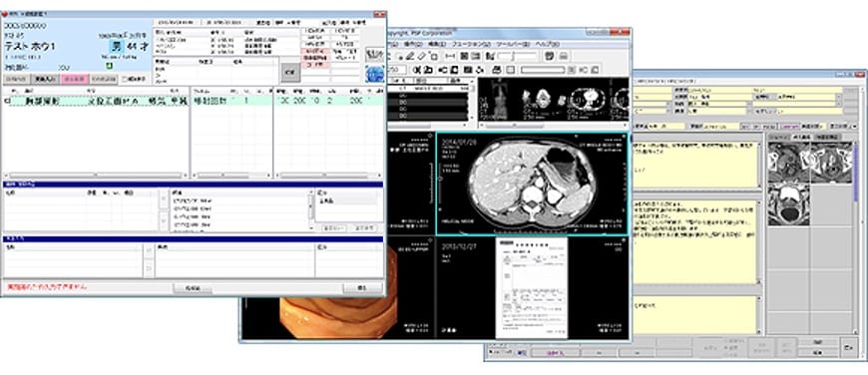Select the third thumbnail below the first one
Screen dimensions: 868x375
point(789,204)
